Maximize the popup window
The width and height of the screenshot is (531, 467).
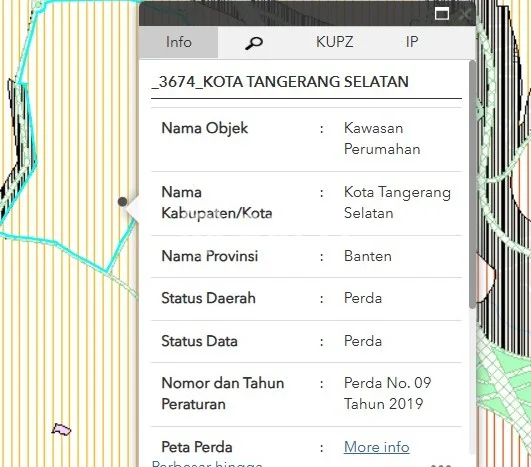click(442, 14)
